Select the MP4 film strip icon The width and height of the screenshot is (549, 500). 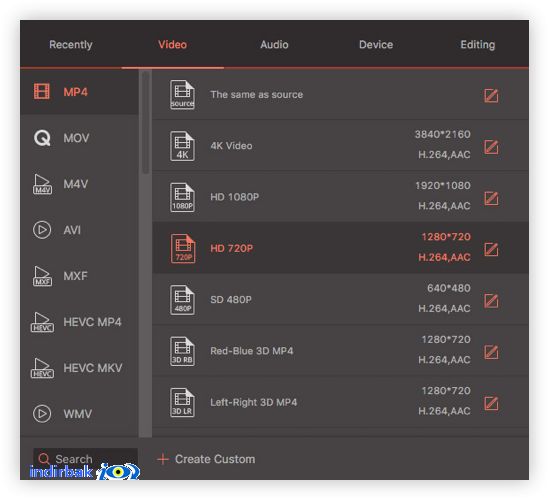click(42, 92)
